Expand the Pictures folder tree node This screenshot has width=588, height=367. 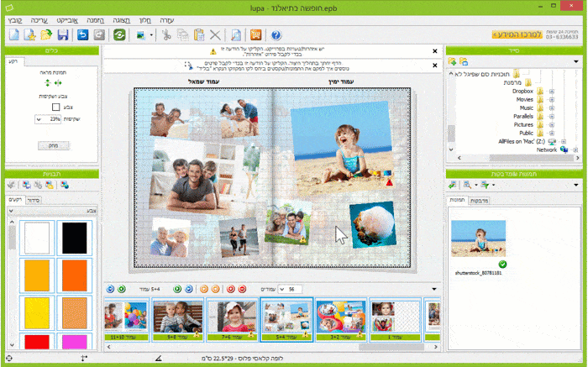click(551, 124)
